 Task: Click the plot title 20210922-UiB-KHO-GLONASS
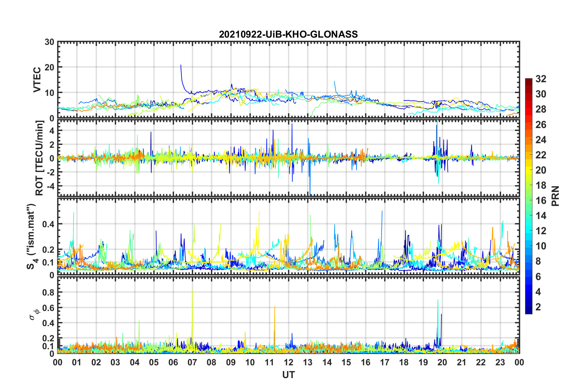[288, 34]
